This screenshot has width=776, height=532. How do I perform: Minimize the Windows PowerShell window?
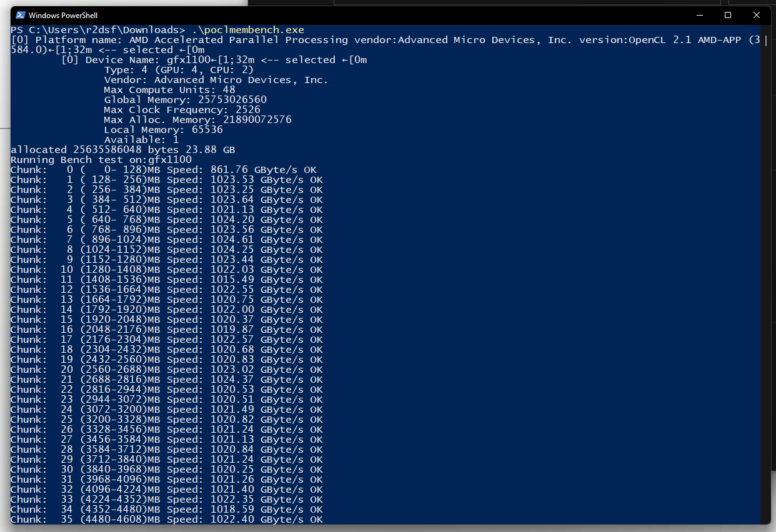(x=699, y=15)
